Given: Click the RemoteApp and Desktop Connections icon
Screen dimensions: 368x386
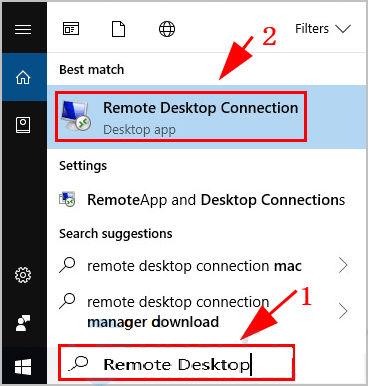Looking at the screenshot, I should pyautogui.click(x=68, y=200).
